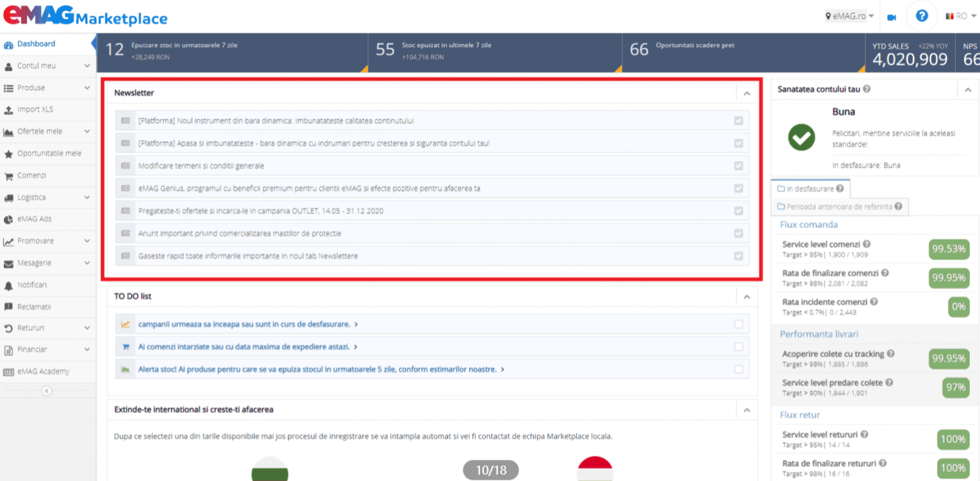Toggle checkbox for Modificare termeni si conditii generale

[738, 165]
